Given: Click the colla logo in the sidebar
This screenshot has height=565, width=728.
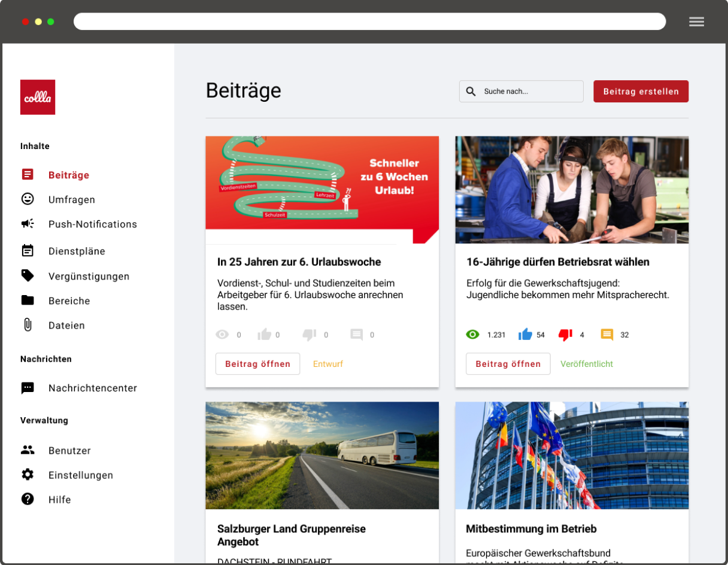Looking at the screenshot, I should 37,97.
